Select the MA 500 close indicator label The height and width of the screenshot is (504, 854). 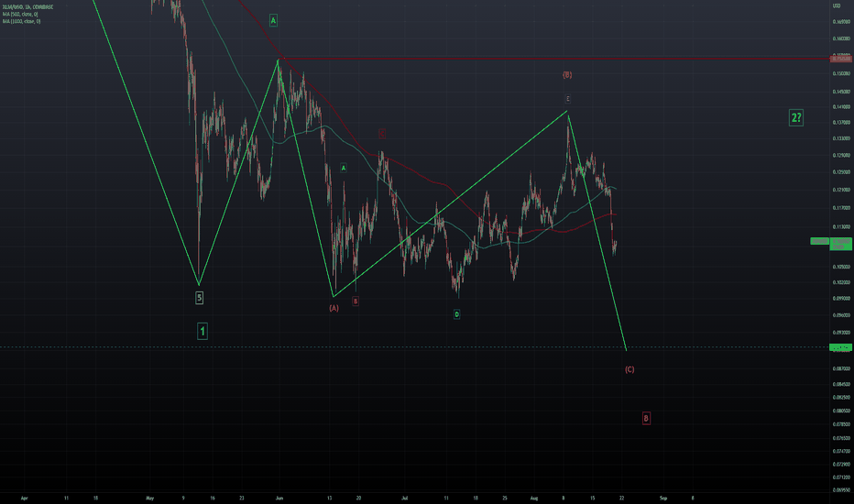pyautogui.click(x=20, y=14)
